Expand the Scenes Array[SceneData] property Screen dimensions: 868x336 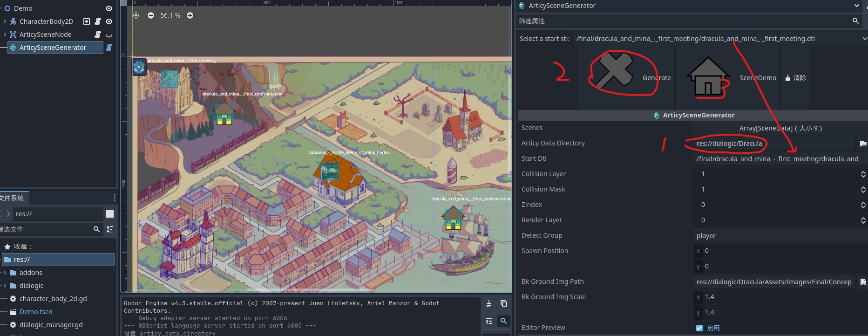(780, 128)
